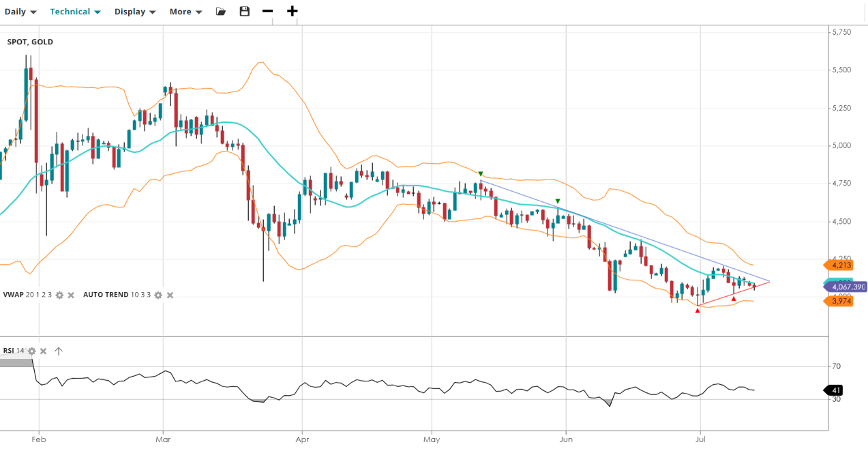Click the Apr label on time axis
868x449 pixels.
pyautogui.click(x=301, y=441)
